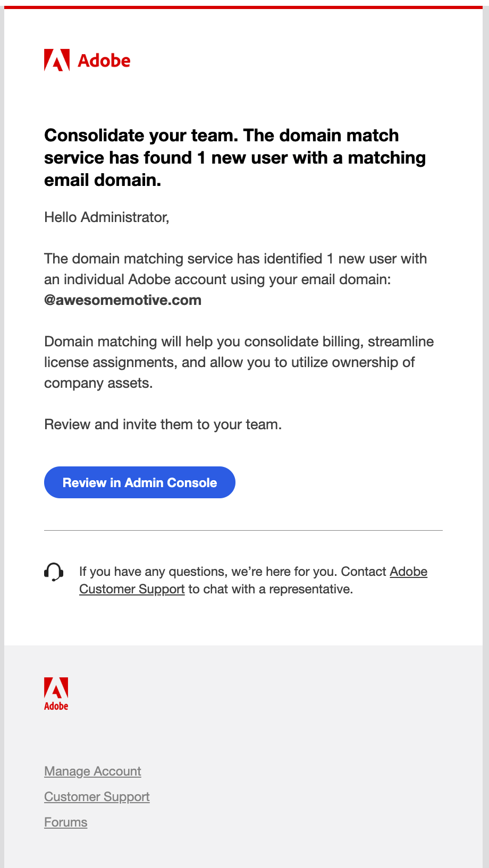Screen dimensions: 489x868
Task: Visit the Forums link
Action: tap(65, 822)
